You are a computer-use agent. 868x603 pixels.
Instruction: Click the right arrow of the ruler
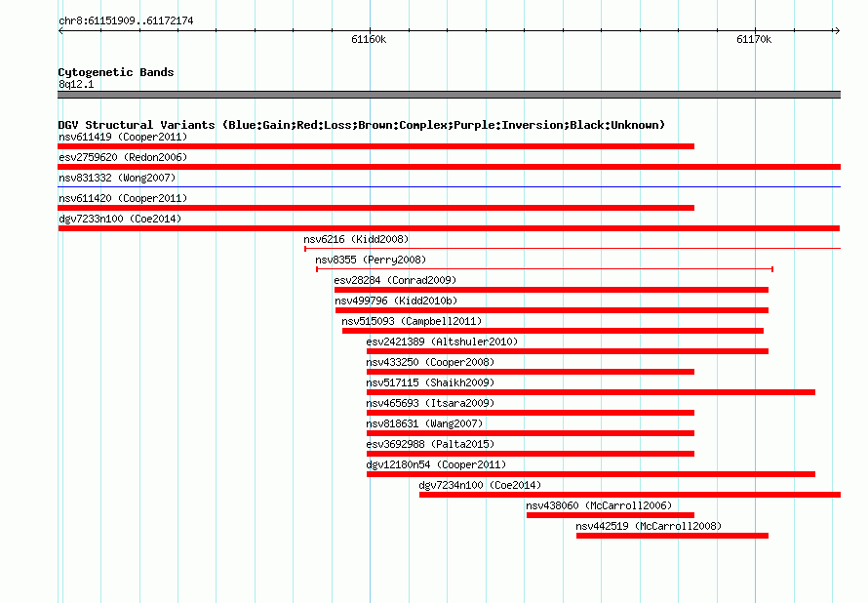(x=837, y=30)
